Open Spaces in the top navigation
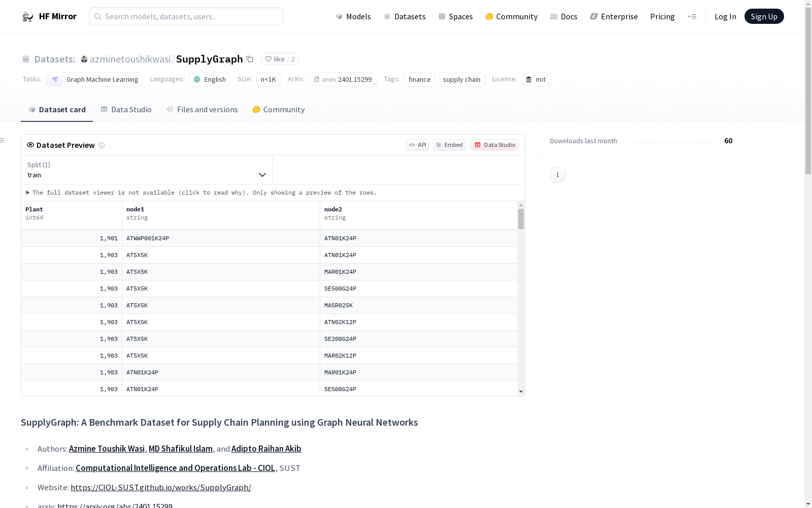812x508 pixels. [x=456, y=16]
